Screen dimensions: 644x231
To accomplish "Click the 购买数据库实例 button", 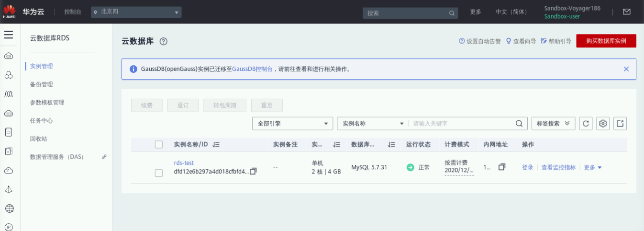I will (606, 41).
